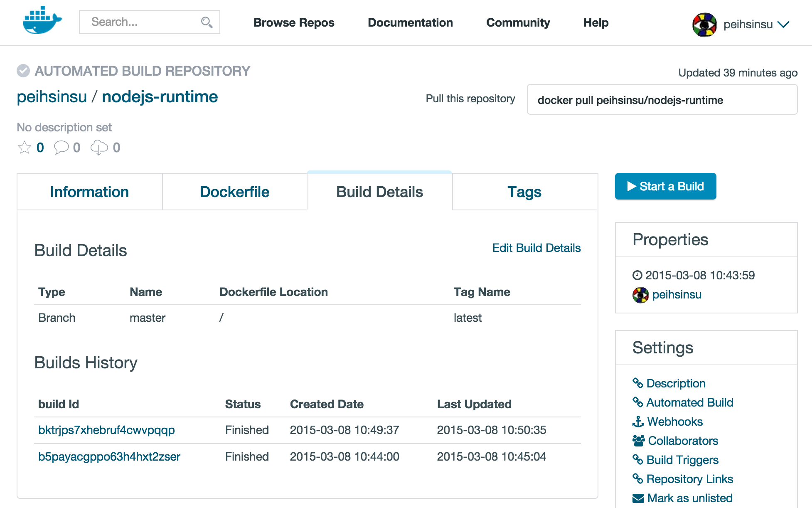Click the comments speech bubble icon

click(x=62, y=148)
